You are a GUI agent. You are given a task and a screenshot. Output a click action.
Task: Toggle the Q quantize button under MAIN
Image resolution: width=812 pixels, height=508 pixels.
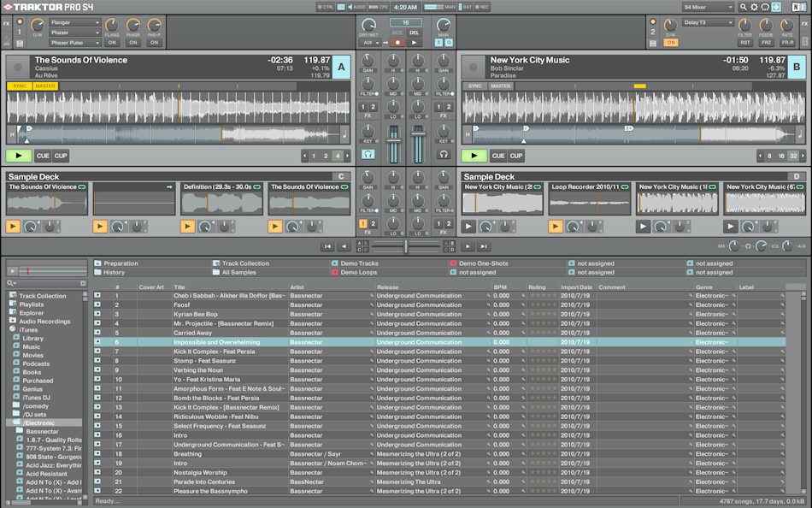[449, 43]
